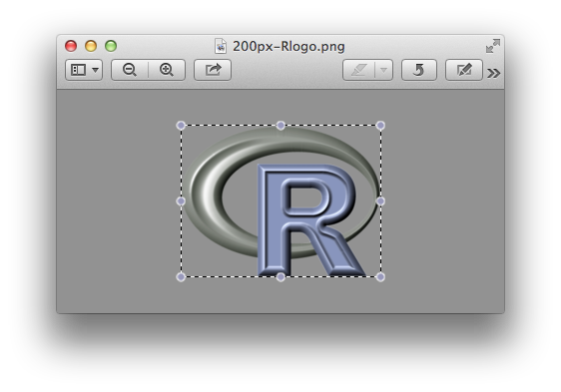Screen dimensions: 561x392
Task: Click the Rotate Left toolbar button
Action: click(419, 70)
